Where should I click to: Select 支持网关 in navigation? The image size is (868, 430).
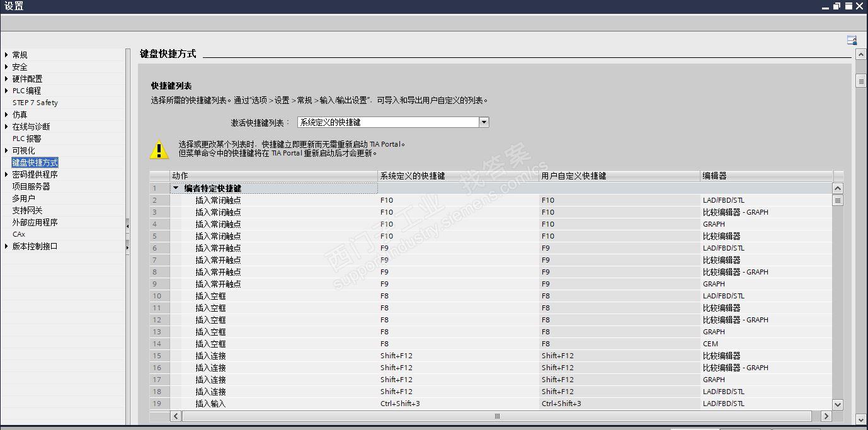click(x=27, y=210)
